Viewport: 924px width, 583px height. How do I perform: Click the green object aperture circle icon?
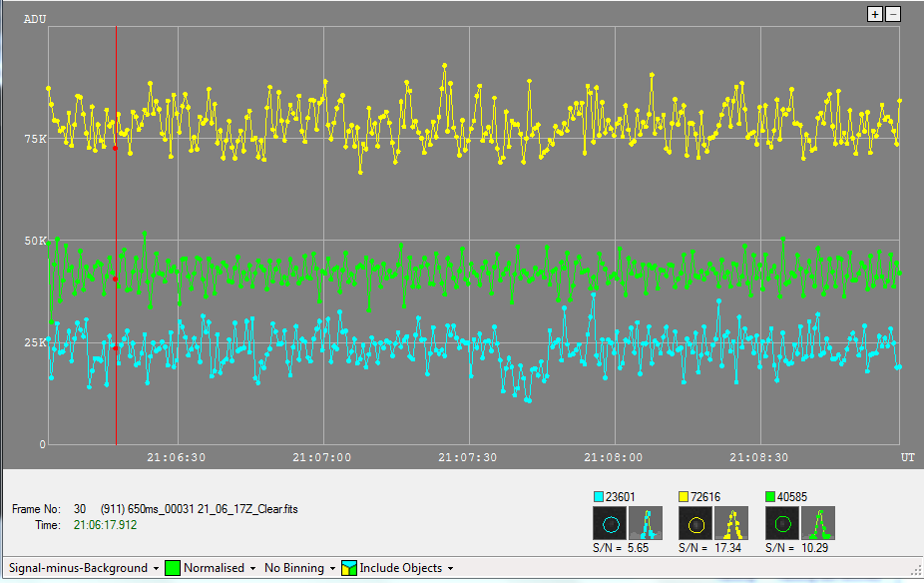point(782,524)
